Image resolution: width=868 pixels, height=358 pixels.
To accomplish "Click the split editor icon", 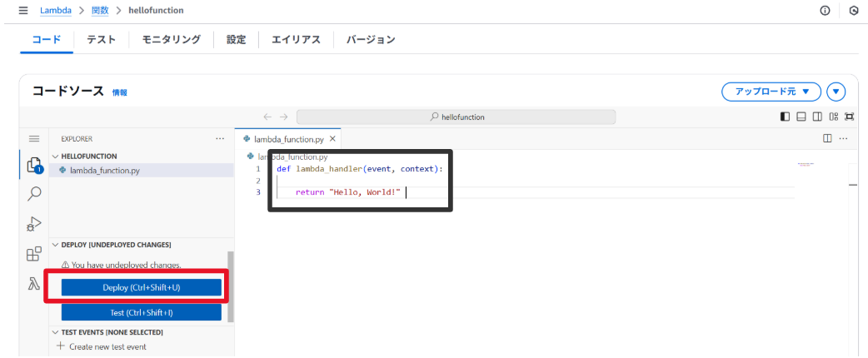I will click(827, 138).
